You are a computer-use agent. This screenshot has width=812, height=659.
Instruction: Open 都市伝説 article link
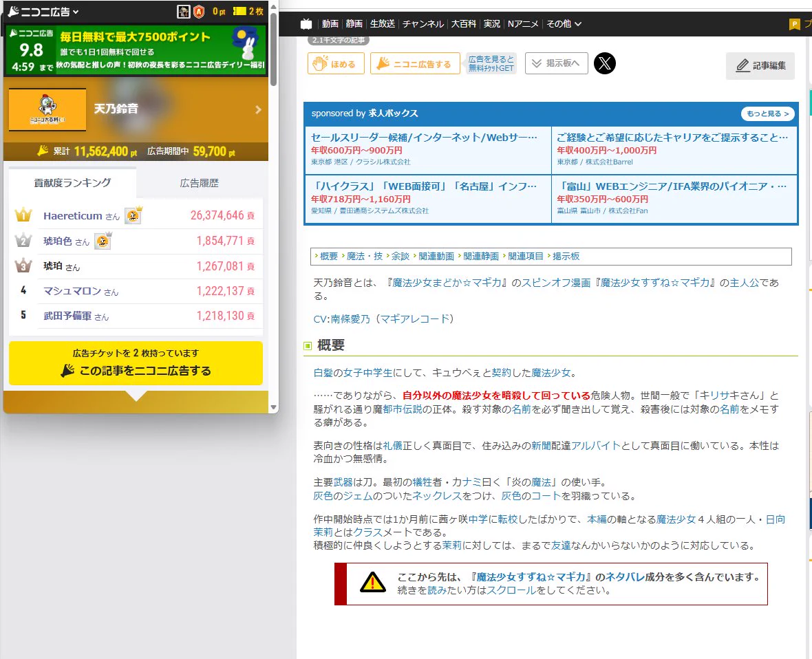403,409
